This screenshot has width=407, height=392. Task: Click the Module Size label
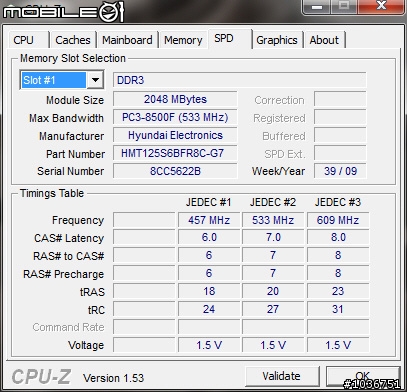point(75,100)
